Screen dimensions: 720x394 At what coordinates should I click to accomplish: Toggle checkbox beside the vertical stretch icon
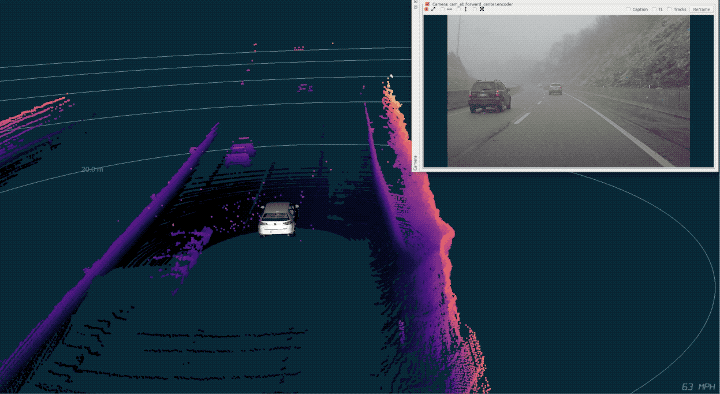(459, 9)
